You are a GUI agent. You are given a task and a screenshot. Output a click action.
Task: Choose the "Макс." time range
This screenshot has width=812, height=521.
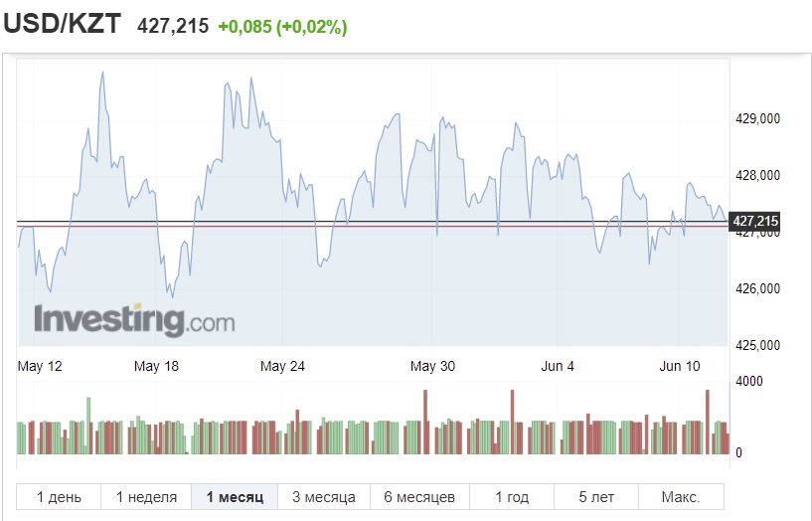click(680, 497)
